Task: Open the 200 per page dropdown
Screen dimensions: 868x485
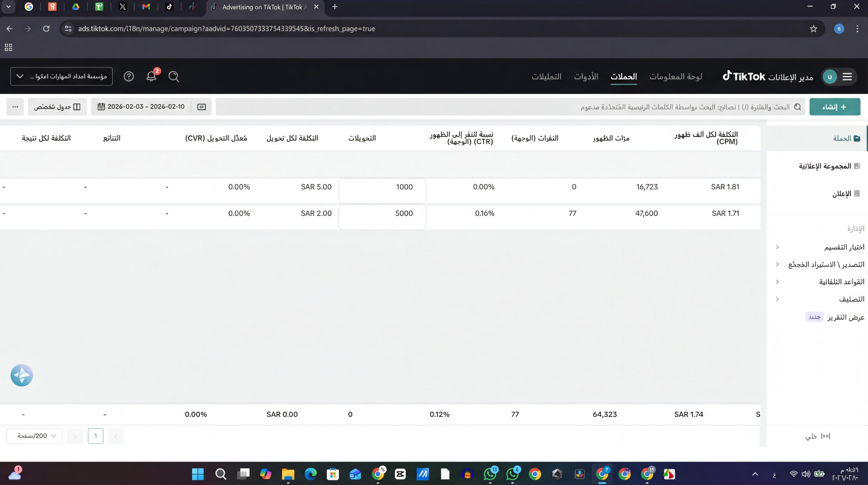Action: [x=34, y=436]
